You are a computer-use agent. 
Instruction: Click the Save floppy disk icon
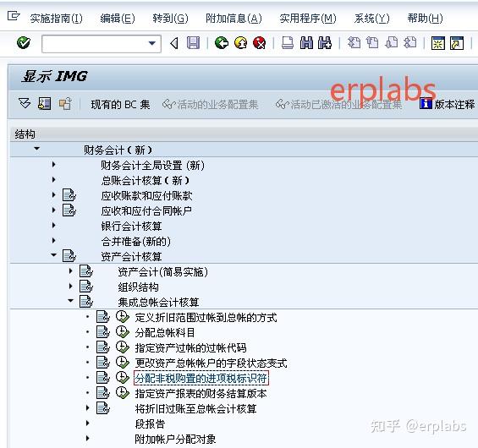pos(193,43)
